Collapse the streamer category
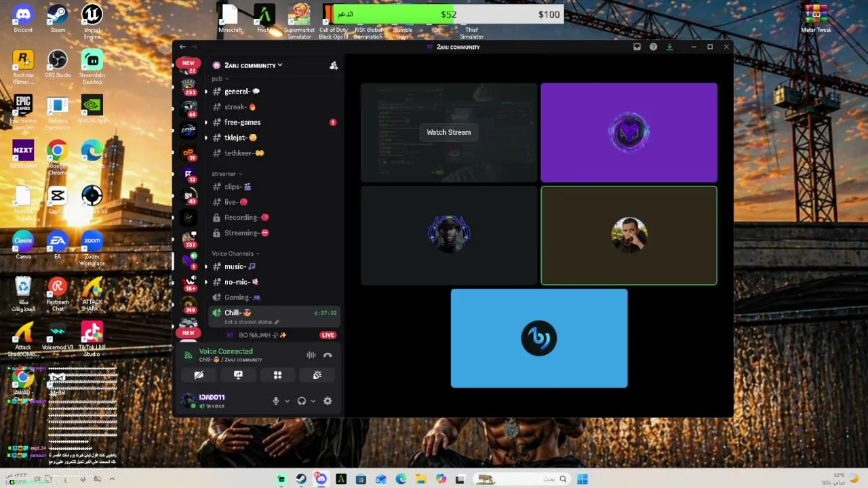The image size is (868, 488). [x=226, y=174]
